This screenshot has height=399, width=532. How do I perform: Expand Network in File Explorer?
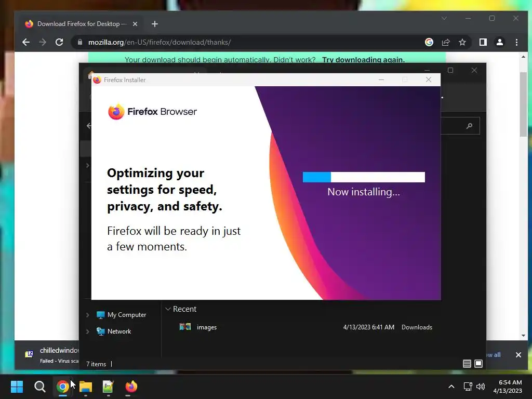pyautogui.click(x=87, y=331)
